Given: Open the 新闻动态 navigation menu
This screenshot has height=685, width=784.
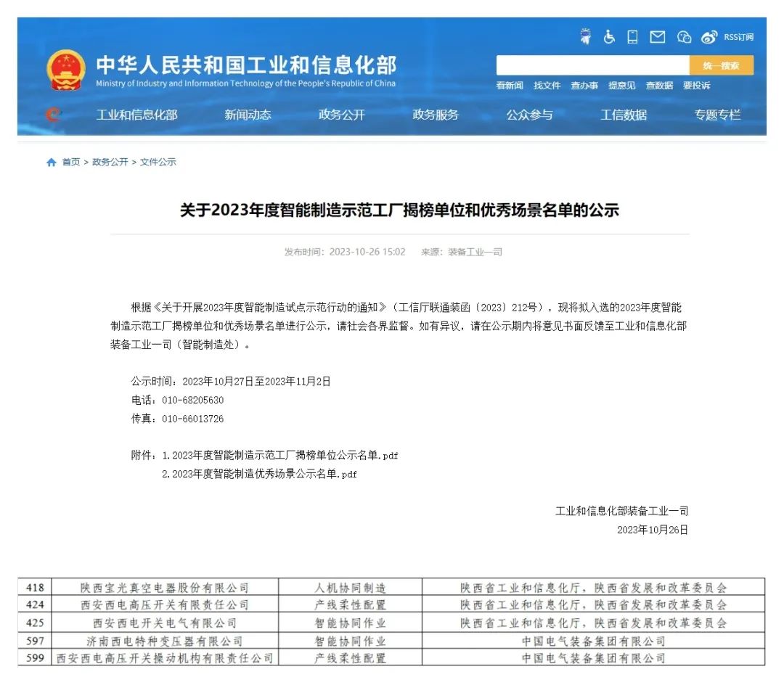Looking at the screenshot, I should (x=248, y=115).
